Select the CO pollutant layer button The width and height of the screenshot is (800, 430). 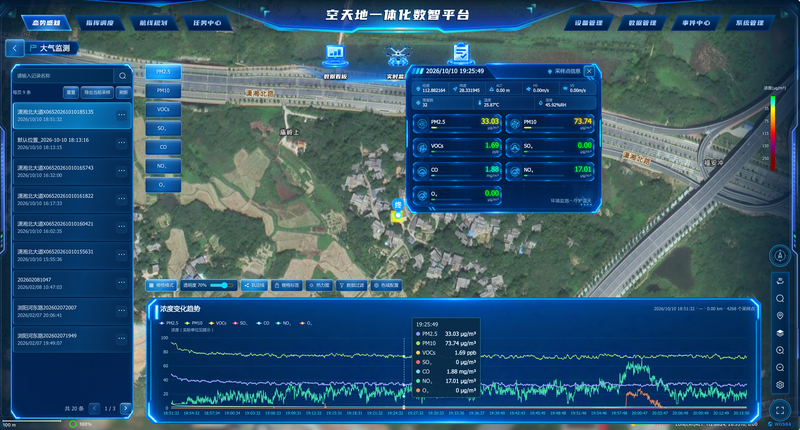click(x=163, y=147)
